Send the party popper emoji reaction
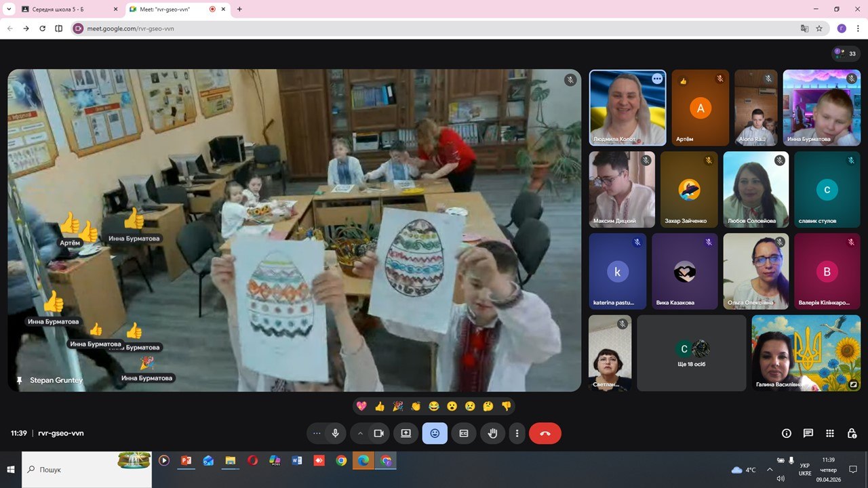The height and width of the screenshot is (488, 868). (398, 406)
